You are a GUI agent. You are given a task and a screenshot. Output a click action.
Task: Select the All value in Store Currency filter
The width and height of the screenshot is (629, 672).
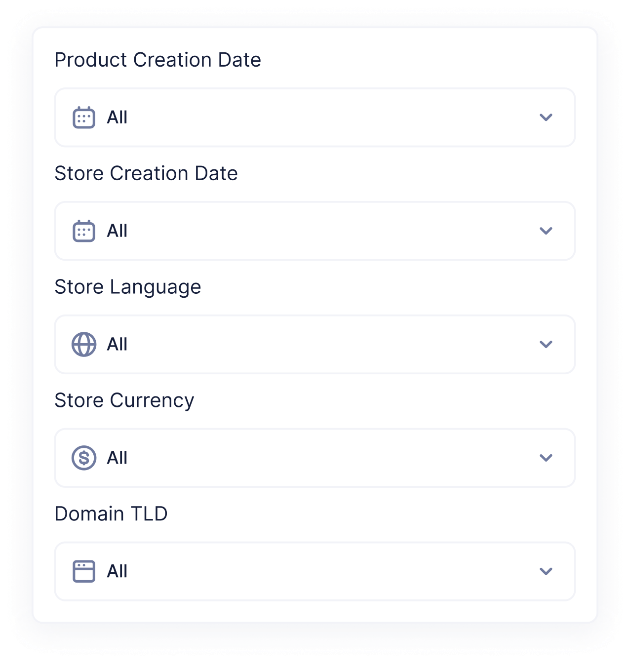coord(117,458)
